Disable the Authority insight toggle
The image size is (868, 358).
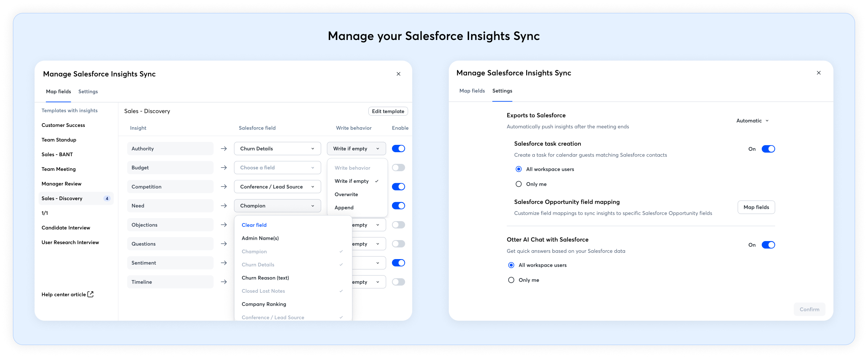(x=398, y=149)
